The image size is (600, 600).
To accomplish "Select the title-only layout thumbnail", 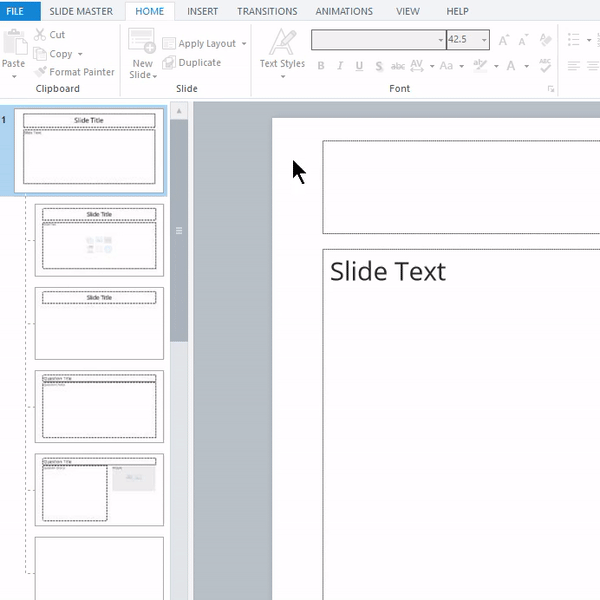I will click(99, 323).
